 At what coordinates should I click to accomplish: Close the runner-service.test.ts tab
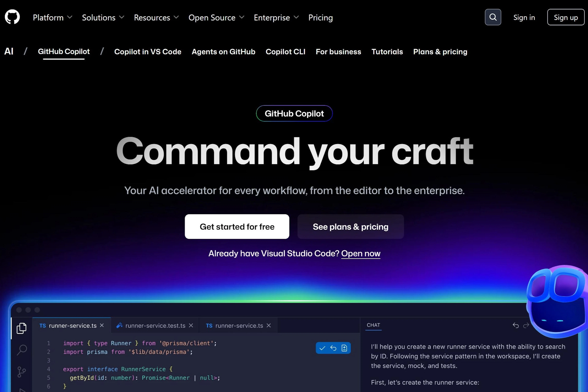[191, 325]
